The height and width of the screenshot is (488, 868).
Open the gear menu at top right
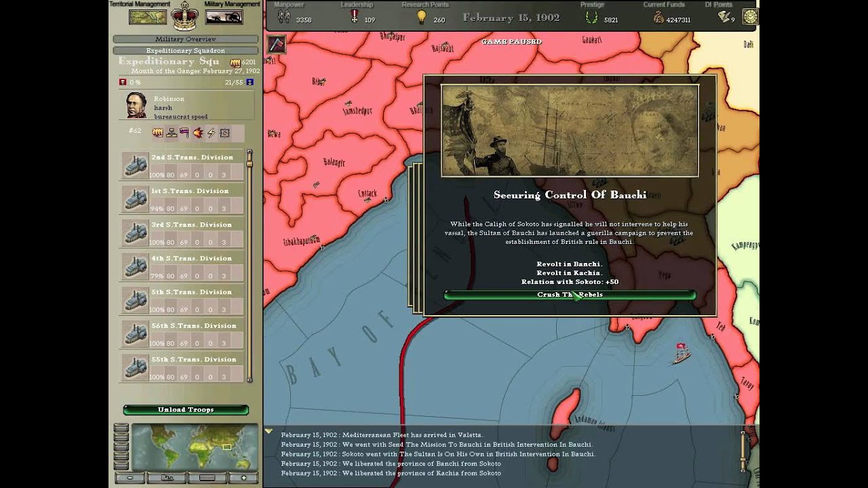750,16
